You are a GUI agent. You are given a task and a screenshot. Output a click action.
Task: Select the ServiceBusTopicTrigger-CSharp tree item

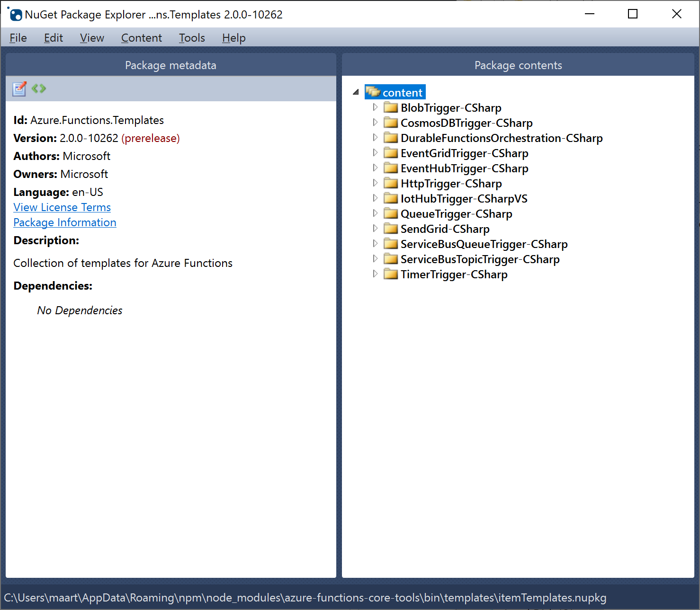tap(479, 259)
